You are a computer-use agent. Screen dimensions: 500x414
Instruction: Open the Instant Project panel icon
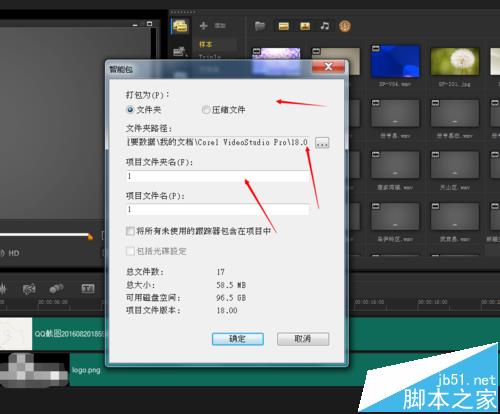179,51
